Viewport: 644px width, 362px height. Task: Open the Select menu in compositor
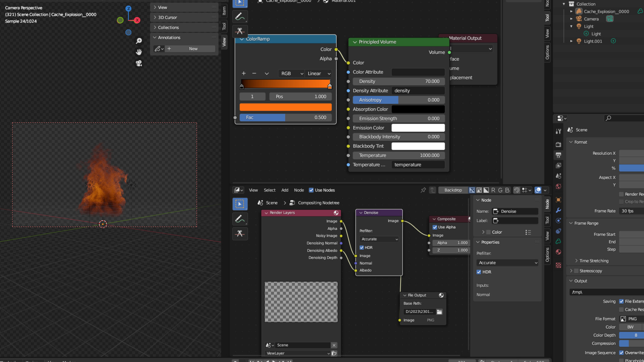tap(269, 190)
